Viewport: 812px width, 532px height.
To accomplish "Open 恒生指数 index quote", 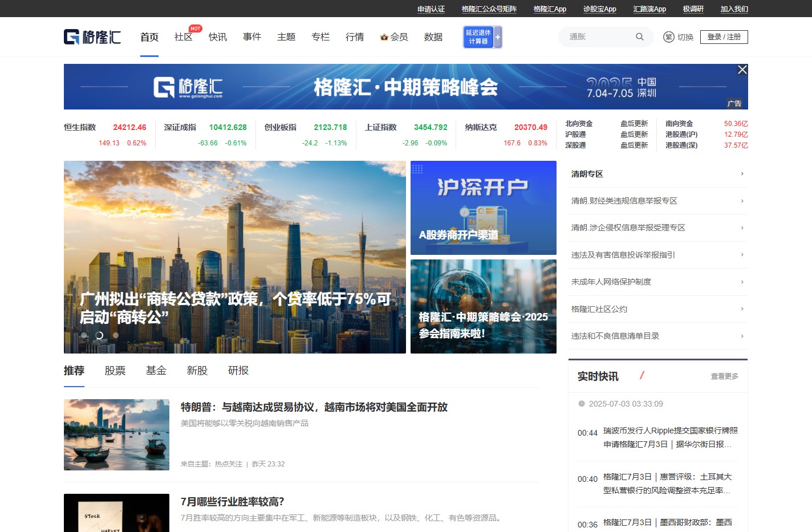I will click(x=105, y=135).
